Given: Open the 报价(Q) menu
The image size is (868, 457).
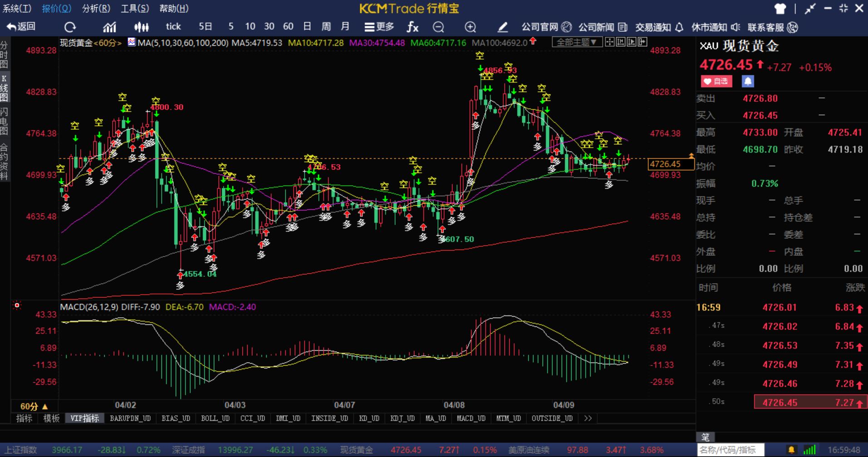Looking at the screenshot, I should 57,9.
